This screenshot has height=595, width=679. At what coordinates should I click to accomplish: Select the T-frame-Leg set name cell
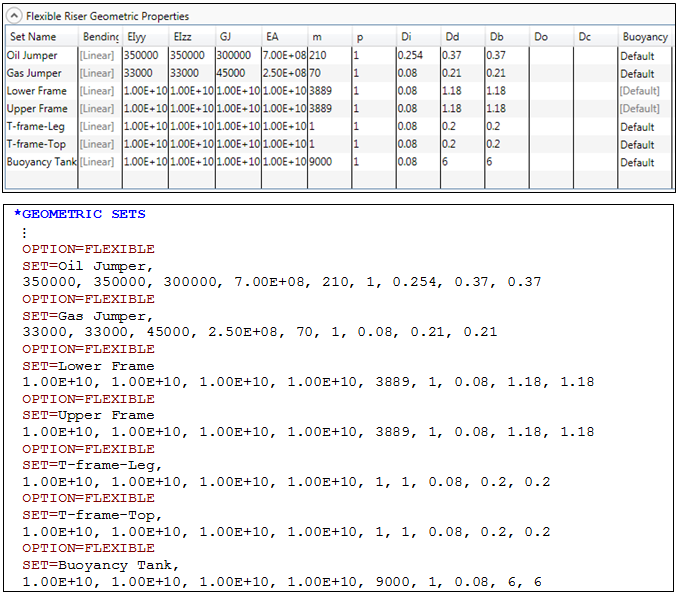pos(42,126)
